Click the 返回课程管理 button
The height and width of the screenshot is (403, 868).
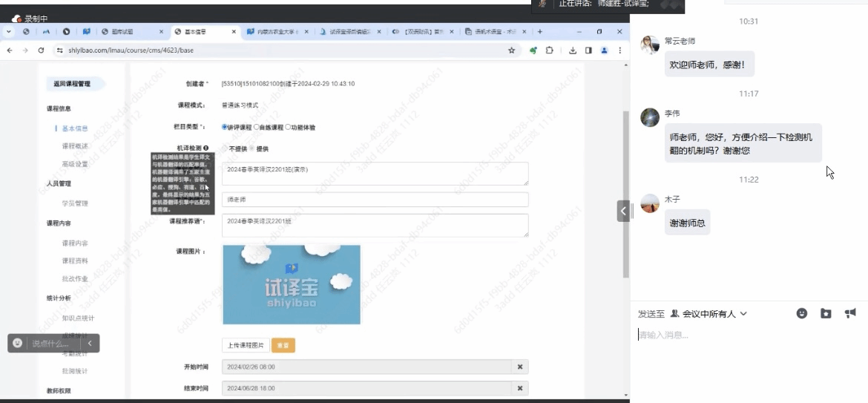[72, 84]
